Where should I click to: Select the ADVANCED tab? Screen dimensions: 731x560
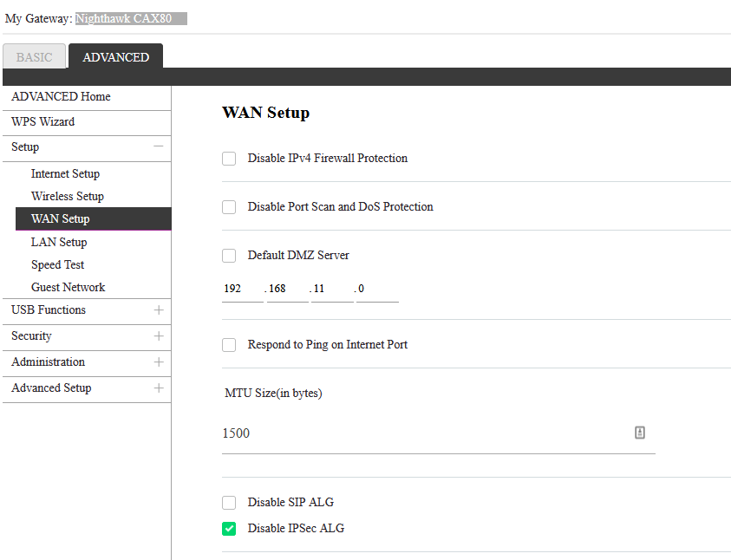click(115, 57)
